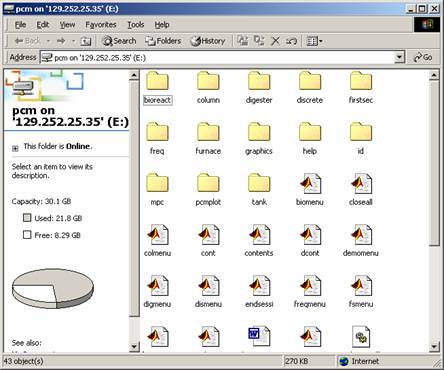The height and width of the screenshot is (370, 444).
Task: Open the Views dropdown button
Action: point(314,41)
